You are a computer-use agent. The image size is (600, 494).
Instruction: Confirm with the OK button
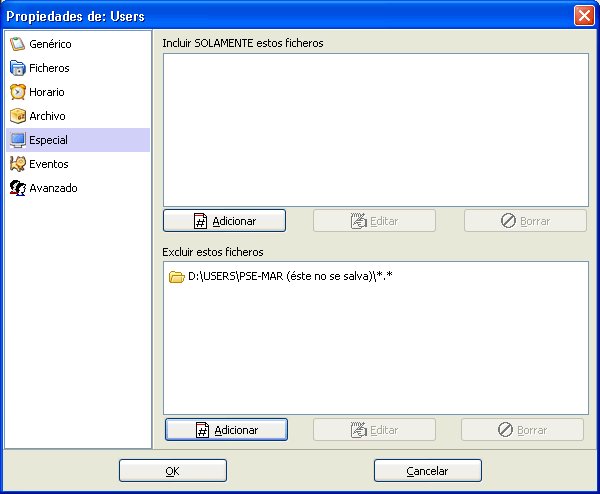[x=173, y=470]
